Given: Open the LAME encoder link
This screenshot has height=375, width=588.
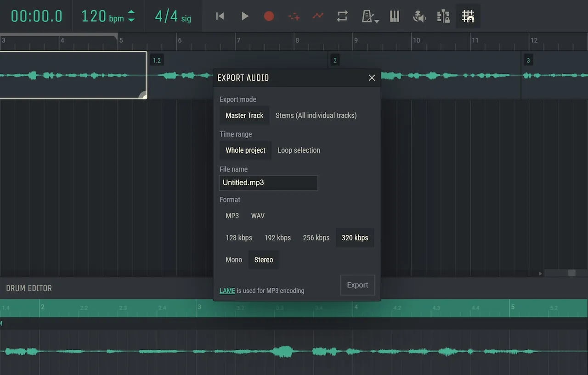Looking at the screenshot, I should pos(227,291).
